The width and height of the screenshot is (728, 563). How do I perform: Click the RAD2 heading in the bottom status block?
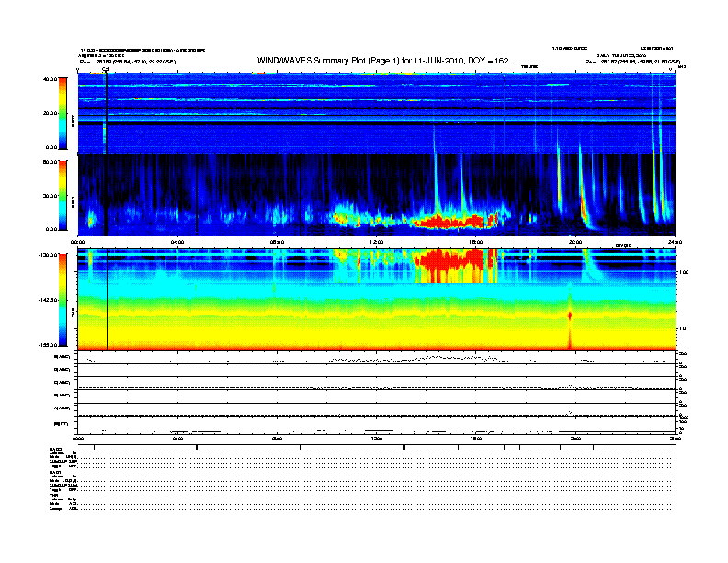tap(56, 450)
